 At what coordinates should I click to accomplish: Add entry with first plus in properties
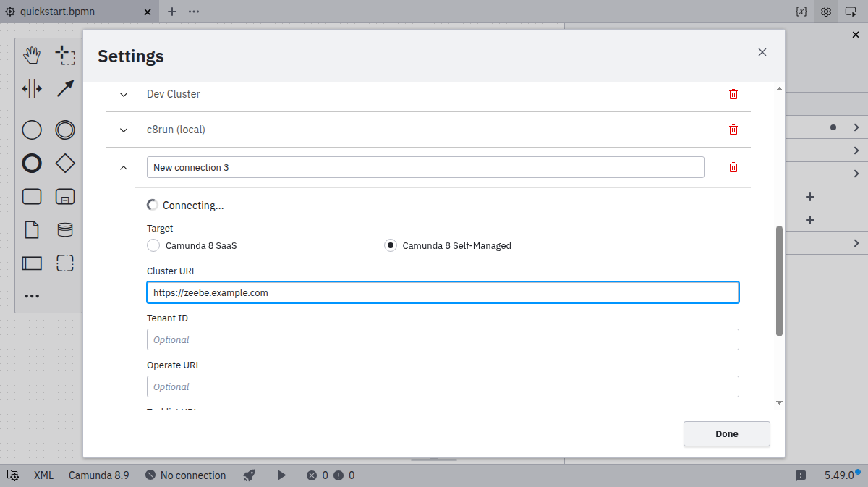tap(810, 197)
